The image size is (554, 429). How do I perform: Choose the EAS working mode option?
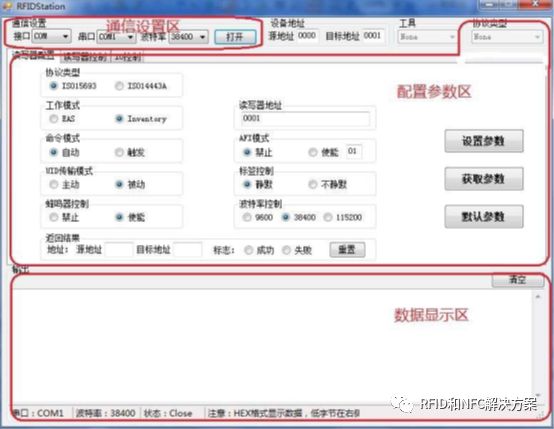[x=54, y=119]
